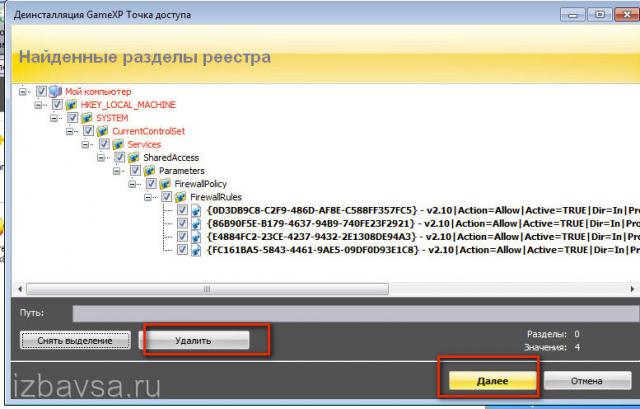Collapse the SharedAccess node
The width and height of the screenshot is (640, 409).
point(101,158)
